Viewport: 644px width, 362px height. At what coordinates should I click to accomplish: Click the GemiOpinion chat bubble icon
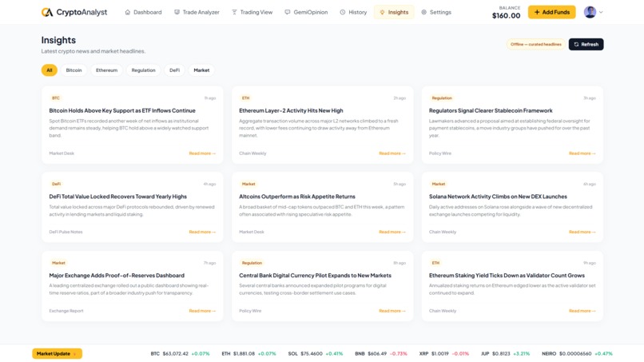288,12
